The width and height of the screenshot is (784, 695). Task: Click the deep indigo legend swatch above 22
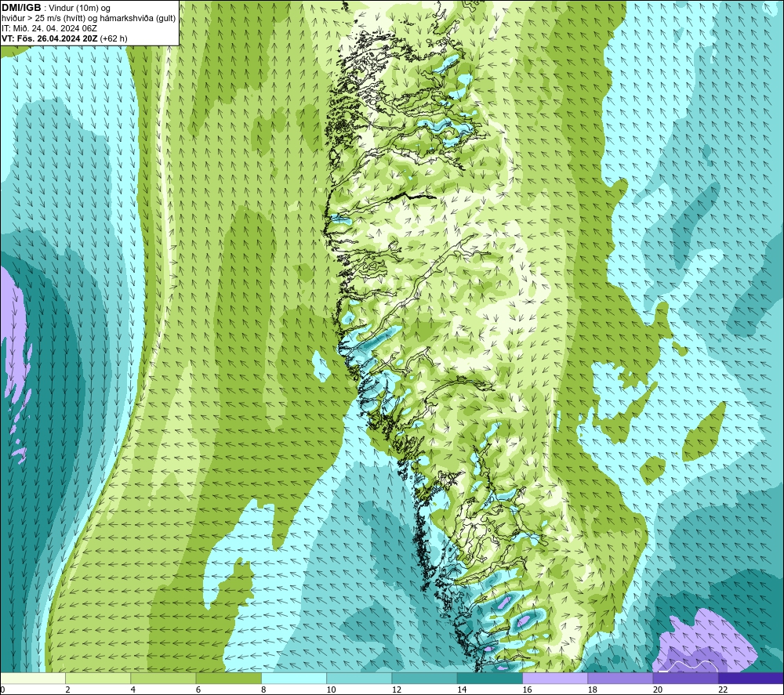tap(750, 678)
